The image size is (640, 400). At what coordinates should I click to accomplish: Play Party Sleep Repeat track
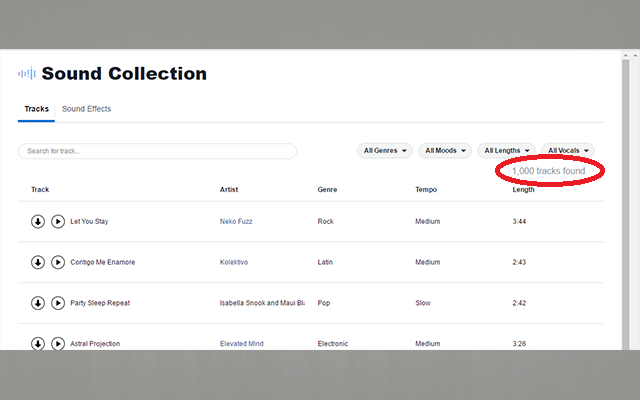click(58, 303)
